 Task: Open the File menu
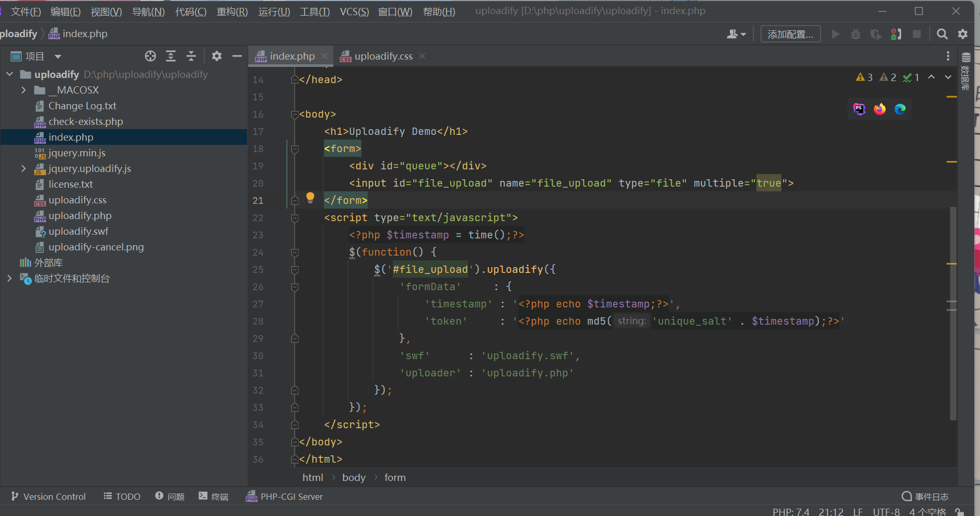26,12
